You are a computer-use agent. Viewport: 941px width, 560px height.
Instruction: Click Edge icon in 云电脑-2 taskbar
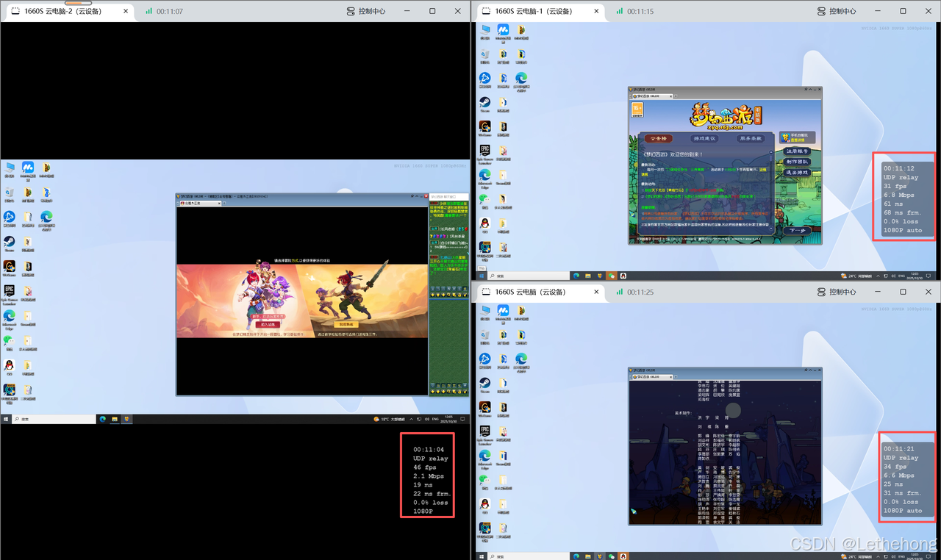click(103, 419)
